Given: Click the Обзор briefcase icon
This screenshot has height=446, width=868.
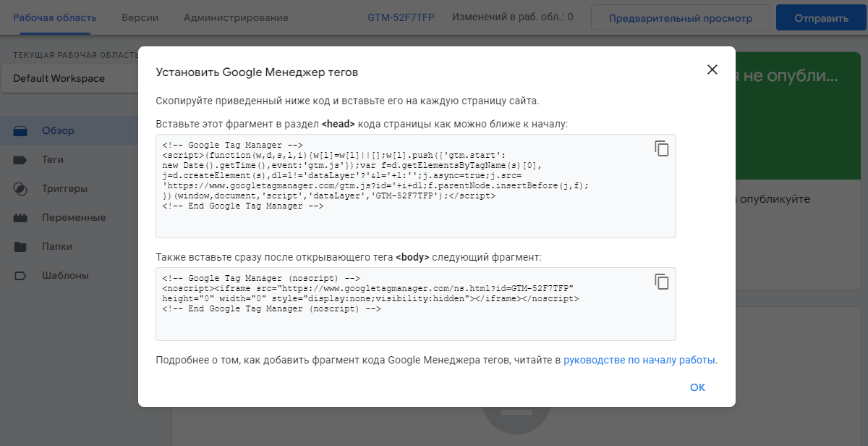Looking at the screenshot, I should click(x=20, y=131).
